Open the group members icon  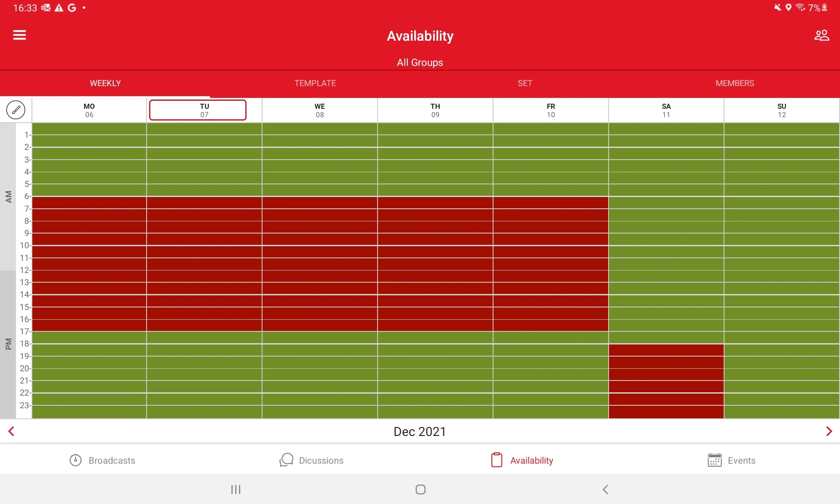point(822,35)
